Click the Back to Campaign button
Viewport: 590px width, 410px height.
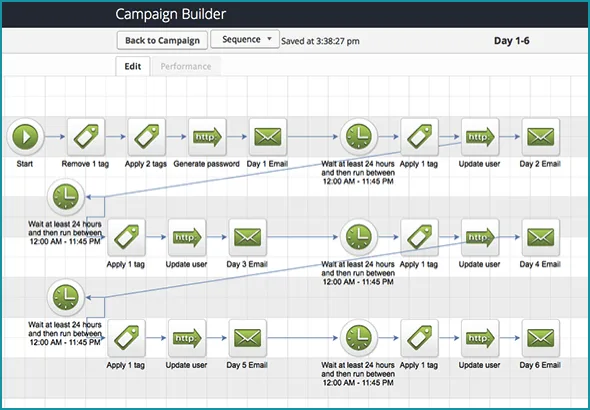coord(162,41)
